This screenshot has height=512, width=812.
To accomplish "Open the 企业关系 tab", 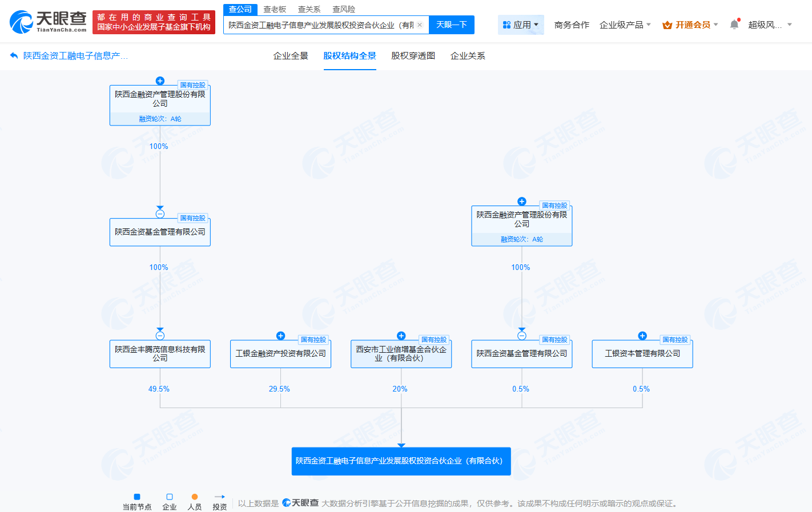I will pyautogui.click(x=468, y=56).
